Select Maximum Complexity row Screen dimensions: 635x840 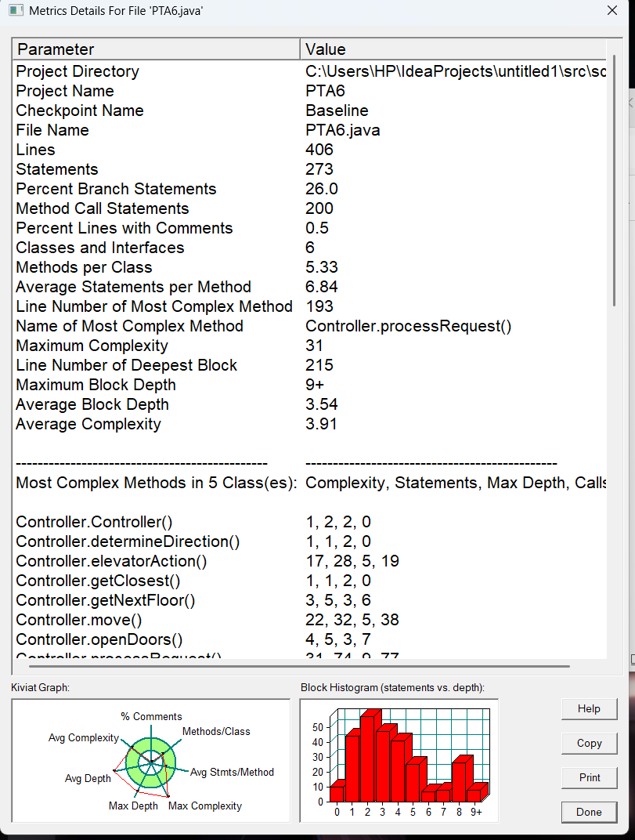click(309, 346)
